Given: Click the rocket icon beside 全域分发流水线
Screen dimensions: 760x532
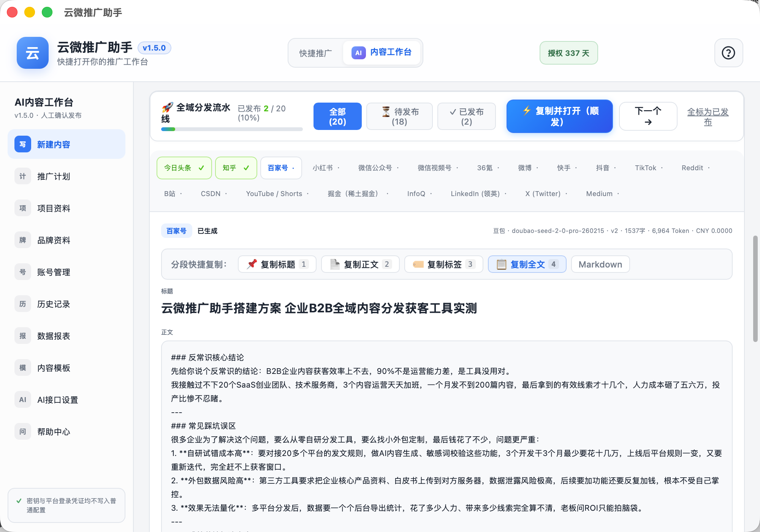Looking at the screenshot, I should pyautogui.click(x=167, y=107).
